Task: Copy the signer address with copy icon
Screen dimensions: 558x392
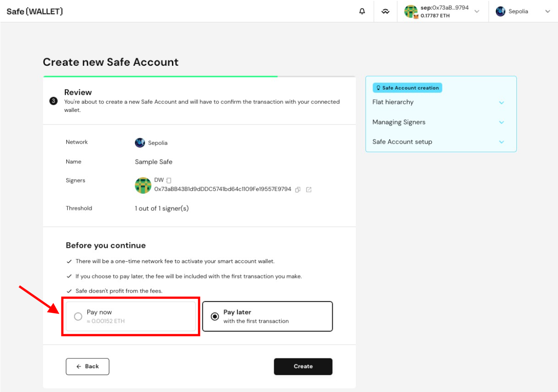Action: pos(298,190)
